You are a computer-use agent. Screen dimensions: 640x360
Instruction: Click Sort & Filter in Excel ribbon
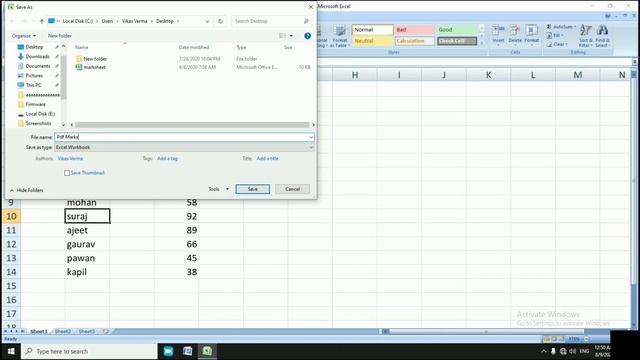point(586,36)
